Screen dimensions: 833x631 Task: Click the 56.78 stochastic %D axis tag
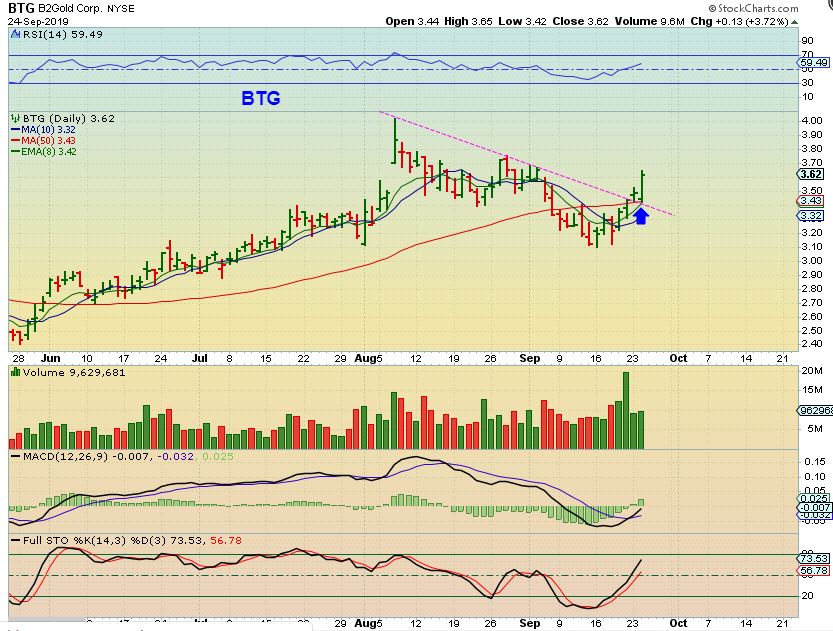(x=813, y=571)
